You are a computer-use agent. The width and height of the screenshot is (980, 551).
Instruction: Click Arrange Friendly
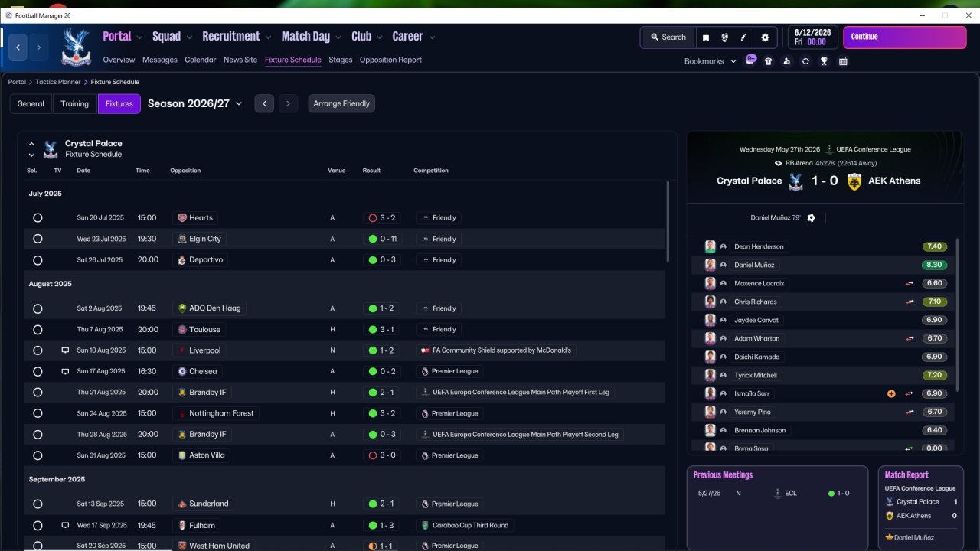click(341, 103)
